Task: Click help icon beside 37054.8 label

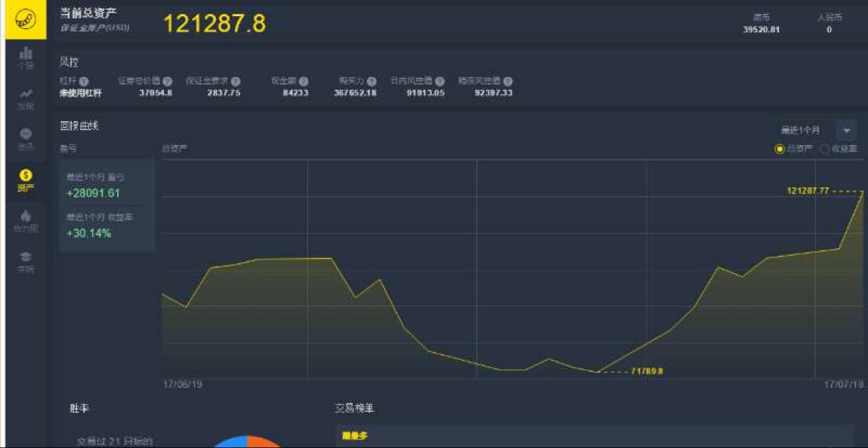Action: [167, 81]
